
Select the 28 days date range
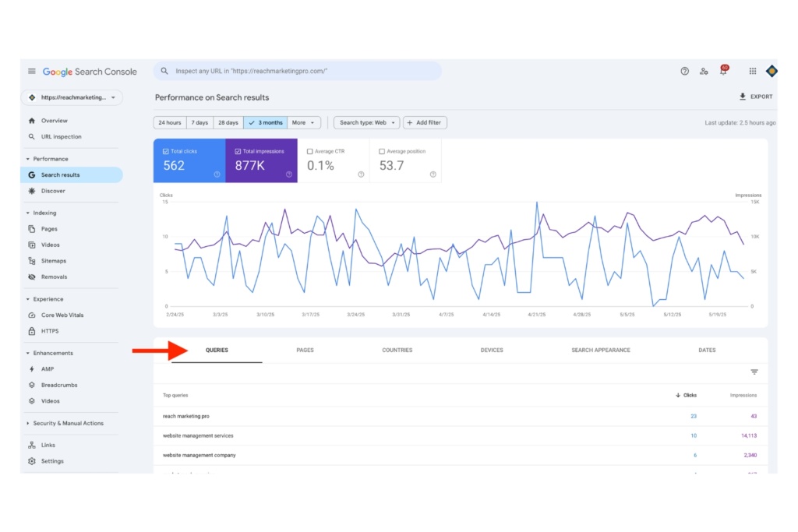pyautogui.click(x=228, y=122)
